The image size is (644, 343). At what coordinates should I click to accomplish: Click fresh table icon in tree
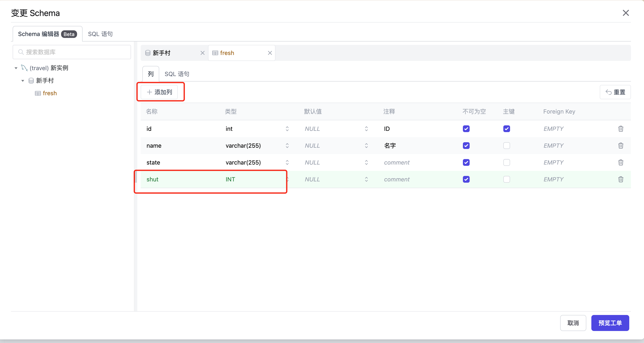click(x=38, y=93)
